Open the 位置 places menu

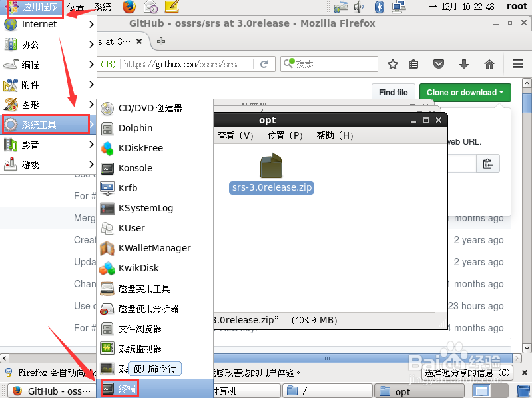(75, 7)
